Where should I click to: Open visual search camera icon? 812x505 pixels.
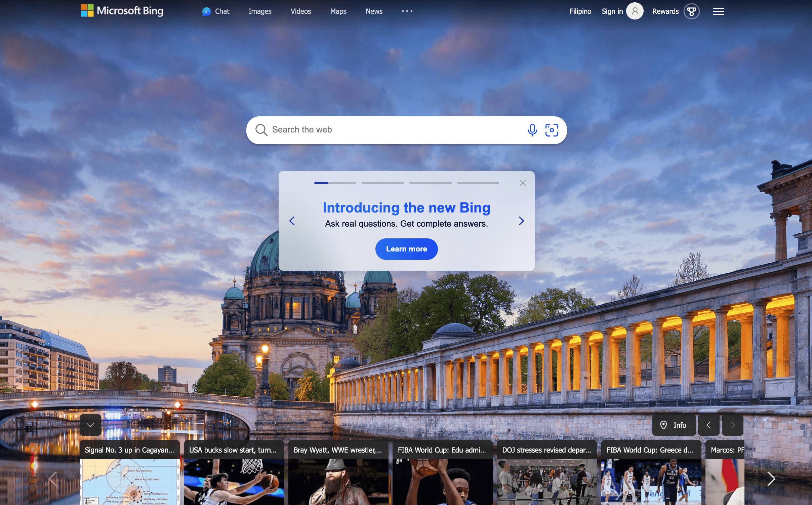click(x=552, y=130)
